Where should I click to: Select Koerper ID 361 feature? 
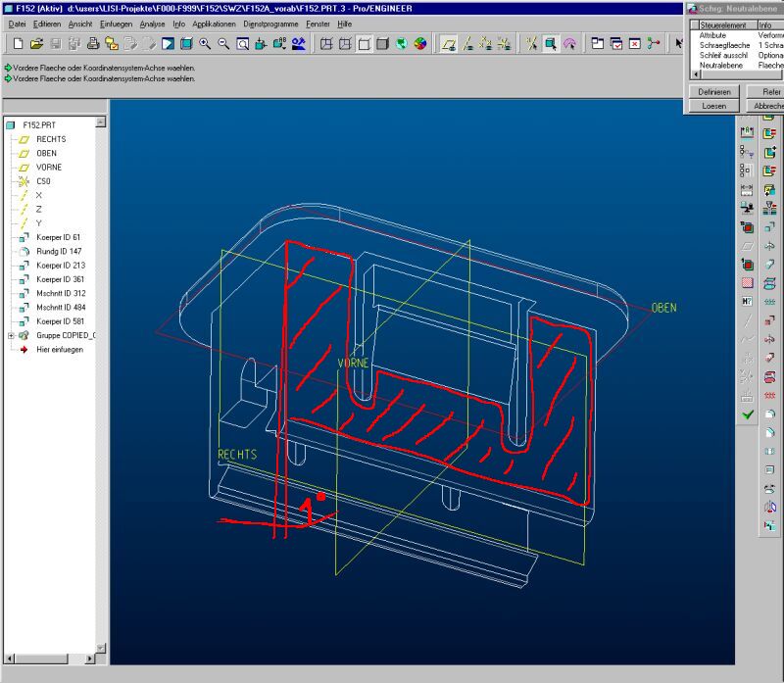[x=60, y=279]
